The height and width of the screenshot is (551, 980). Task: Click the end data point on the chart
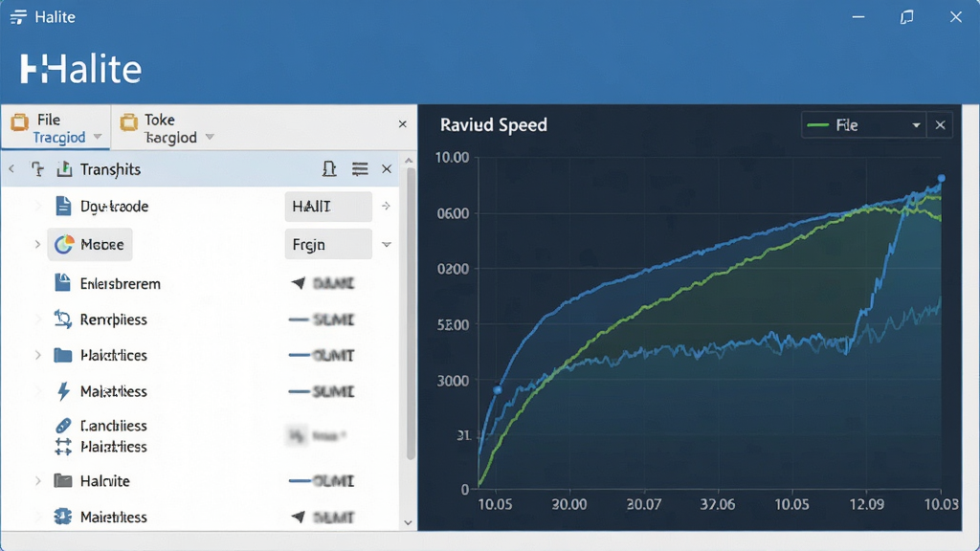[942, 179]
